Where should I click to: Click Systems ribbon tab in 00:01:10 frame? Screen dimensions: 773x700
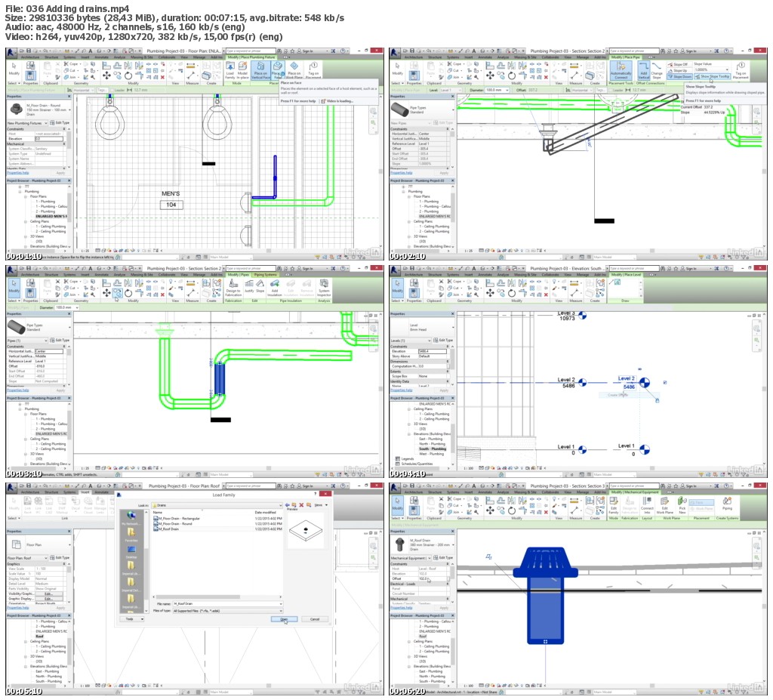[69, 57]
